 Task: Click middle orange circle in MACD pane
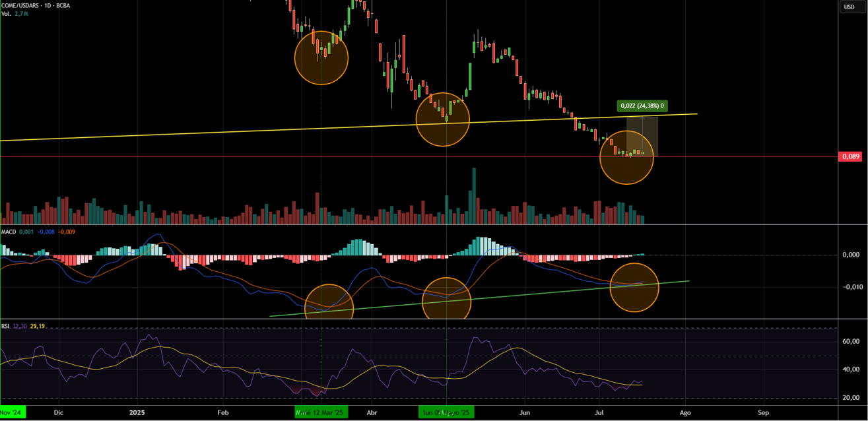coord(446,300)
